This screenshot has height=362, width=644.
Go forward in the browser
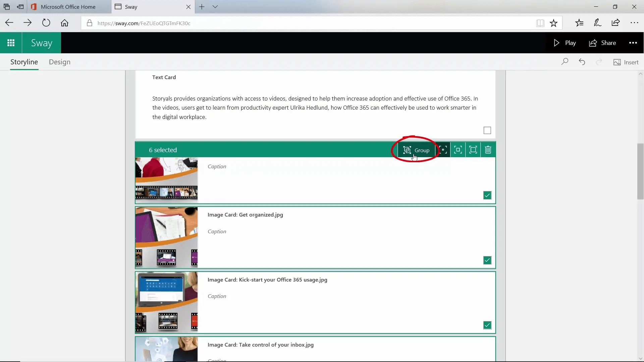click(28, 23)
